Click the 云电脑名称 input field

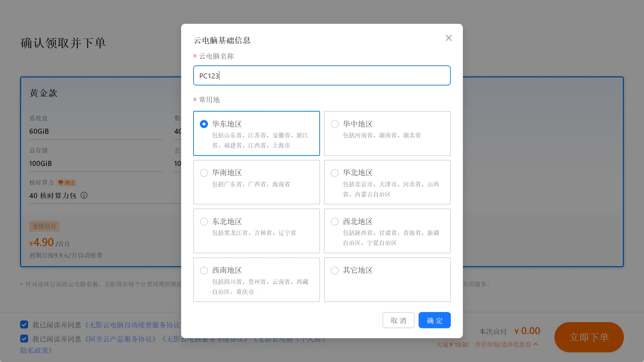[x=321, y=76]
